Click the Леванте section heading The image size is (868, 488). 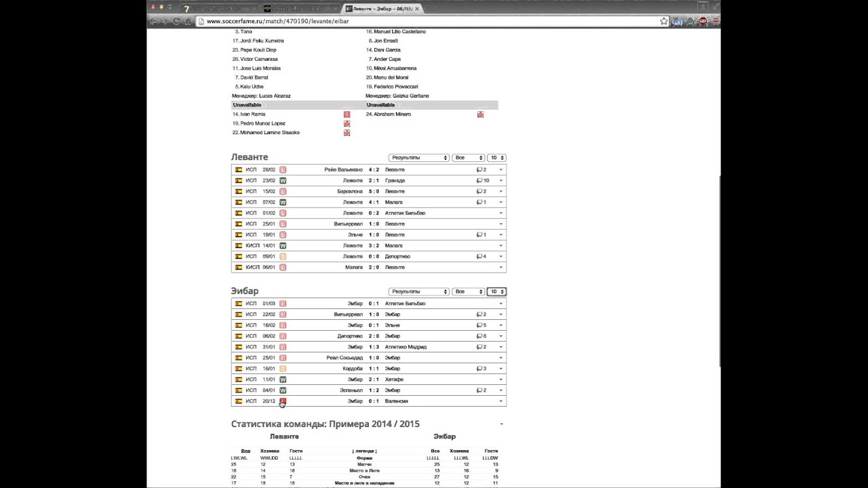(250, 157)
